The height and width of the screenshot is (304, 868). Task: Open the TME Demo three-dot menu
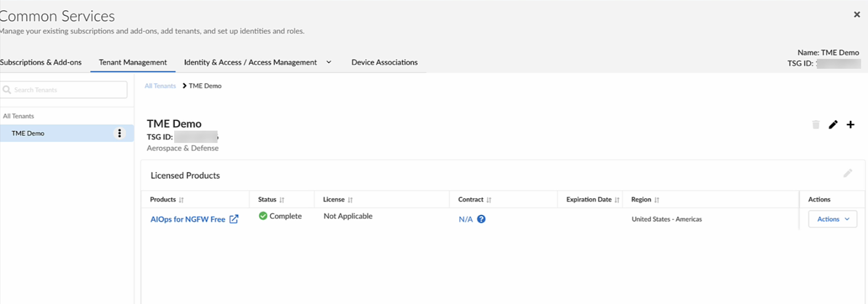(119, 133)
